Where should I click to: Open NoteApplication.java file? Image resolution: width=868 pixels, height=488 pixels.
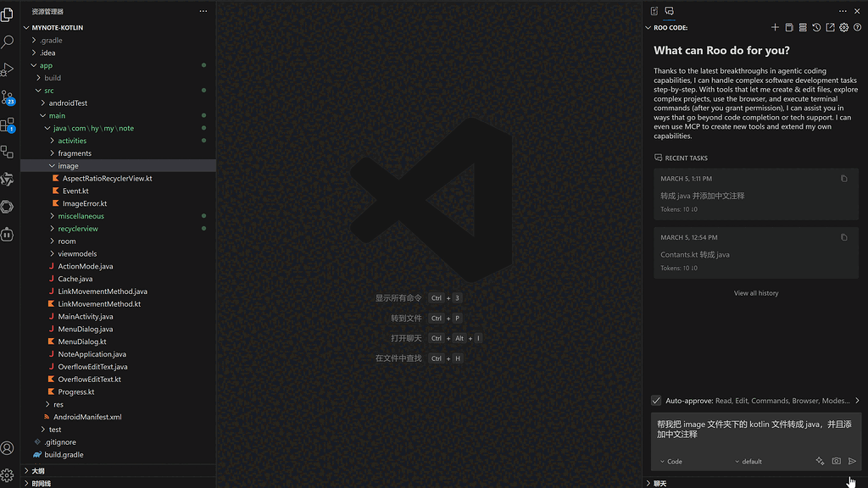click(x=92, y=354)
